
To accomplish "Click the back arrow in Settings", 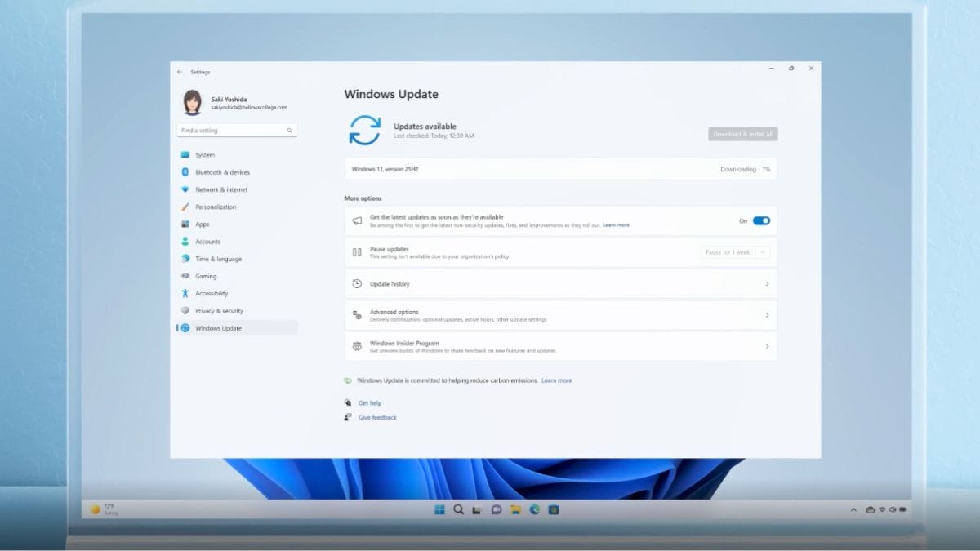I will pos(180,72).
